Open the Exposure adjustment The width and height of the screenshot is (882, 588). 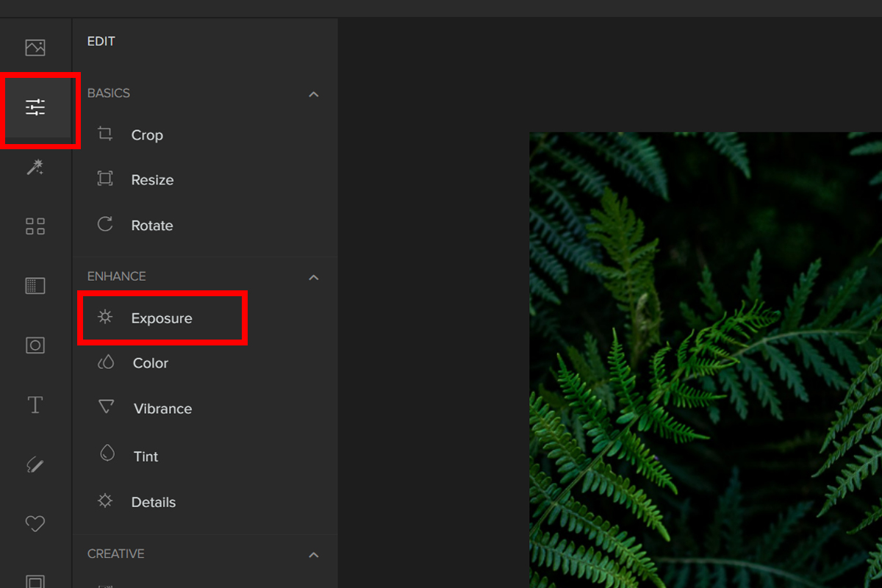[x=161, y=318]
